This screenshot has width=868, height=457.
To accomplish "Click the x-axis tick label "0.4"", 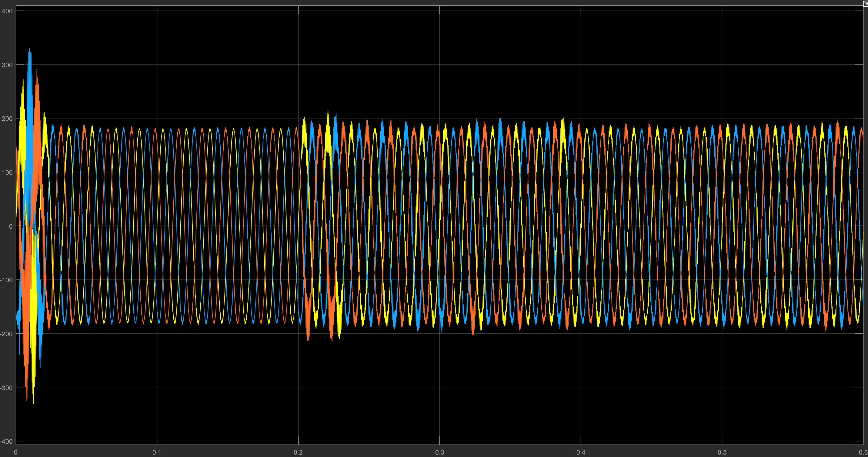I will (x=581, y=452).
